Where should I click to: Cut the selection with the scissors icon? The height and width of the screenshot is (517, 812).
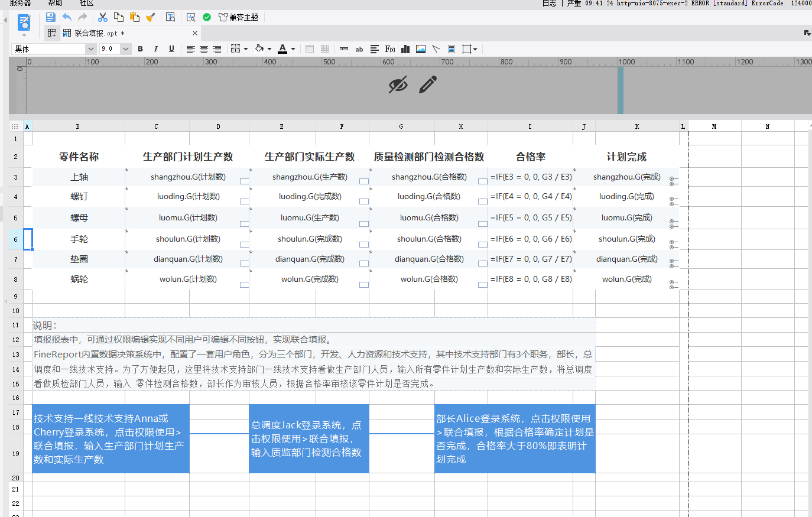[103, 17]
